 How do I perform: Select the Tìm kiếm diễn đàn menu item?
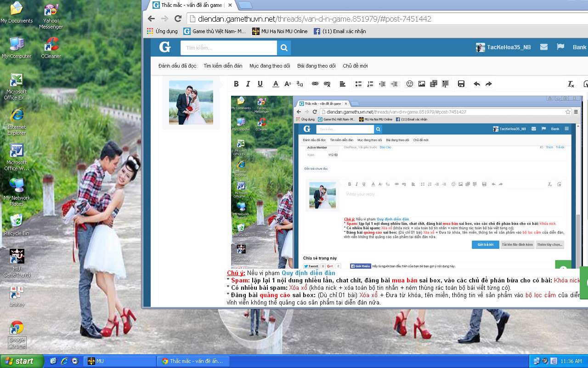click(223, 66)
